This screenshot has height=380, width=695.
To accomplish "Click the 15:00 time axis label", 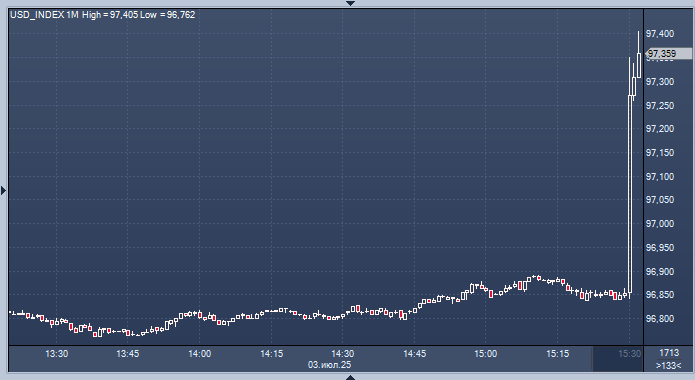I will 485,354.
